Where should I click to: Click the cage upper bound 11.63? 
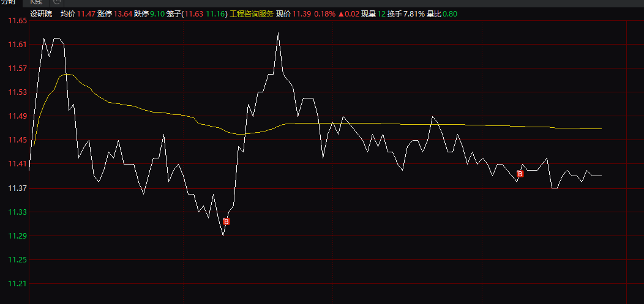194,14
